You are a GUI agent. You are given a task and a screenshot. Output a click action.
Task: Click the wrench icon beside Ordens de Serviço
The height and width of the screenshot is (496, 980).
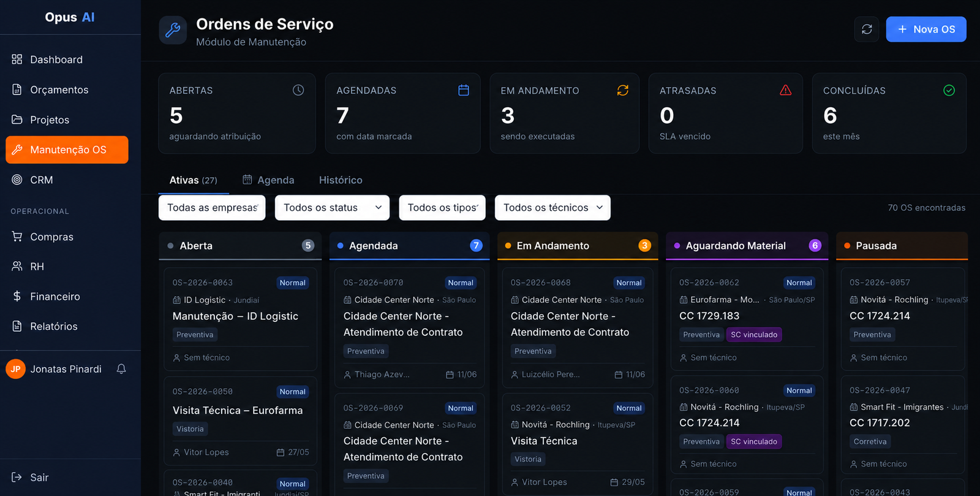[173, 30]
